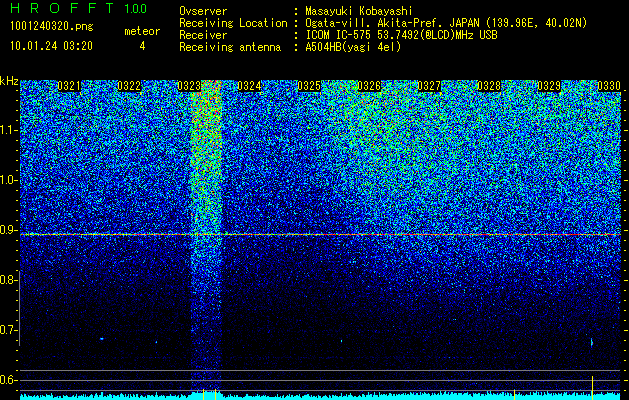Click the Ovserver field label
This screenshot has width=629, height=400.
(x=203, y=11)
